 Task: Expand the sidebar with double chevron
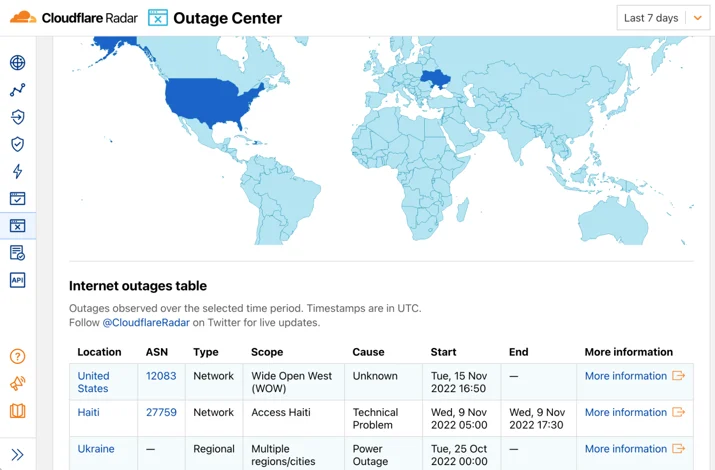(x=17, y=455)
